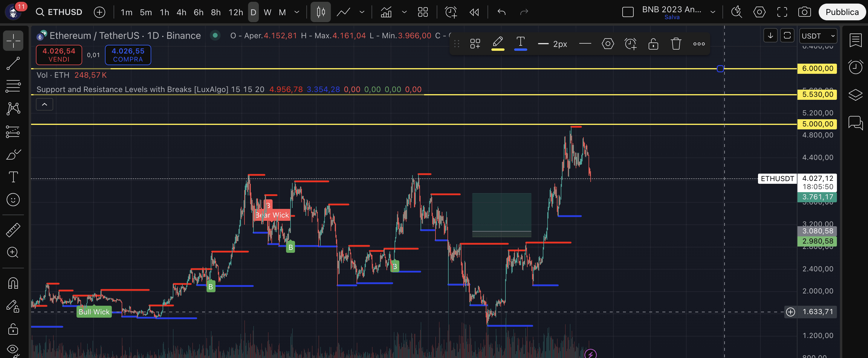Screen dimensions: 868x358
Task: Open the USDT currency dropdown
Action: (x=818, y=36)
